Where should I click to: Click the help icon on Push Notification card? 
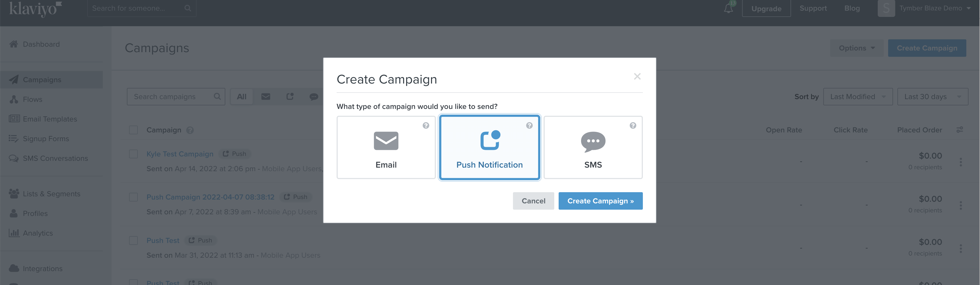click(529, 125)
